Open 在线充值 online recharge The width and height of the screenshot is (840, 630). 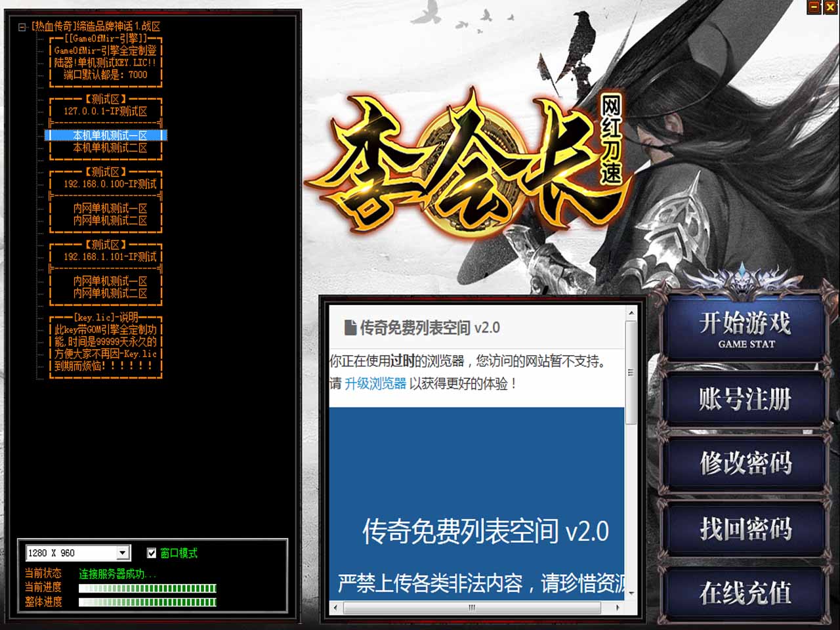[745, 593]
